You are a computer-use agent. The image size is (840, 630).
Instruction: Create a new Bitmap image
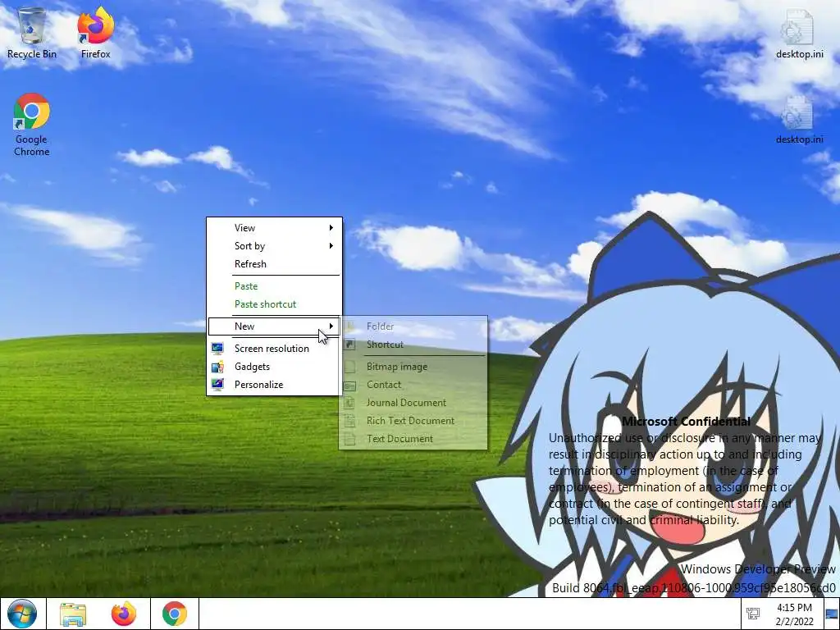pyautogui.click(x=413, y=367)
